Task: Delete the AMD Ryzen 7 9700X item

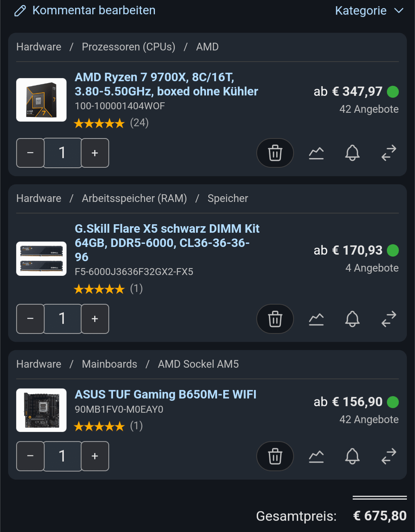Action: point(275,153)
